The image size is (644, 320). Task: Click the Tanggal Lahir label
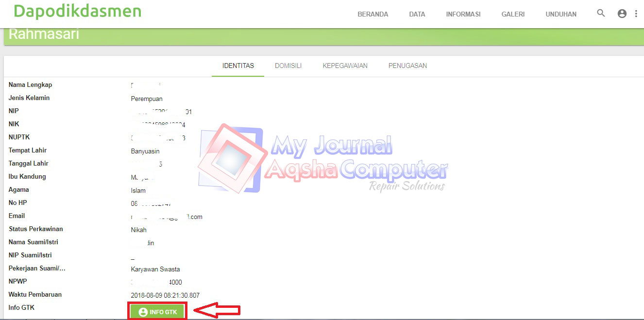[x=29, y=164]
